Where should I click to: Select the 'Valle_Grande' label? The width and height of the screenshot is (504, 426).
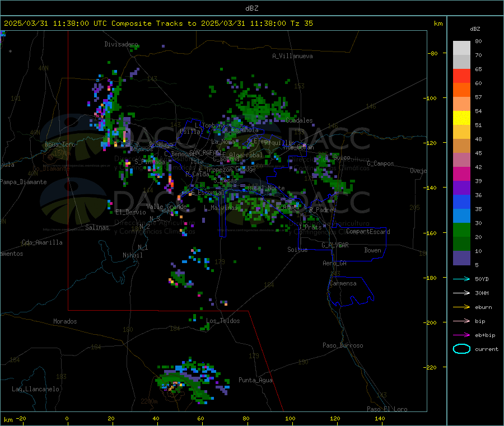[x=166, y=207]
